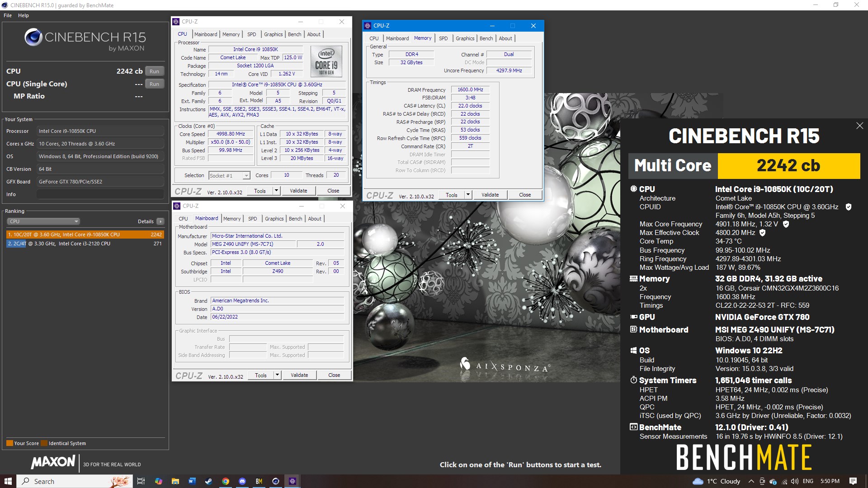Open About tab in CPU-Z Memory window
The image size is (868, 488).
click(505, 38)
